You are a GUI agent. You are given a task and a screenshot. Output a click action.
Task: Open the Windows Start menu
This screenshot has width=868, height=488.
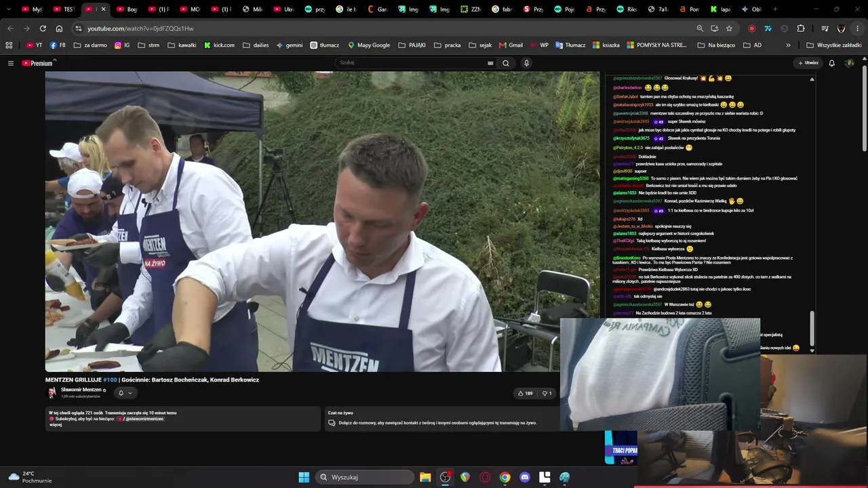pos(304,477)
